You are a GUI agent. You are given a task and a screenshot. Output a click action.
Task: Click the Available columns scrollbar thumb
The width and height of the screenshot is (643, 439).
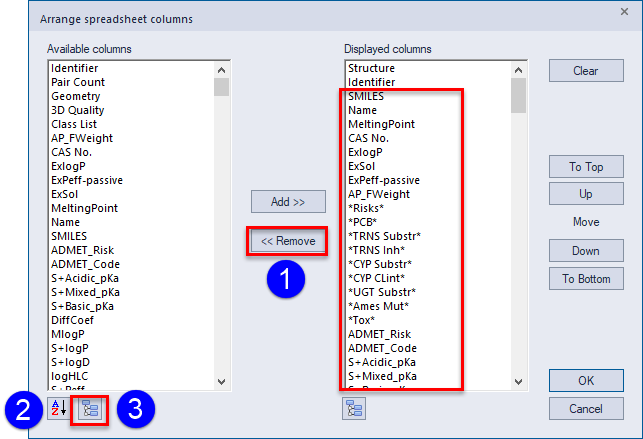point(221,86)
